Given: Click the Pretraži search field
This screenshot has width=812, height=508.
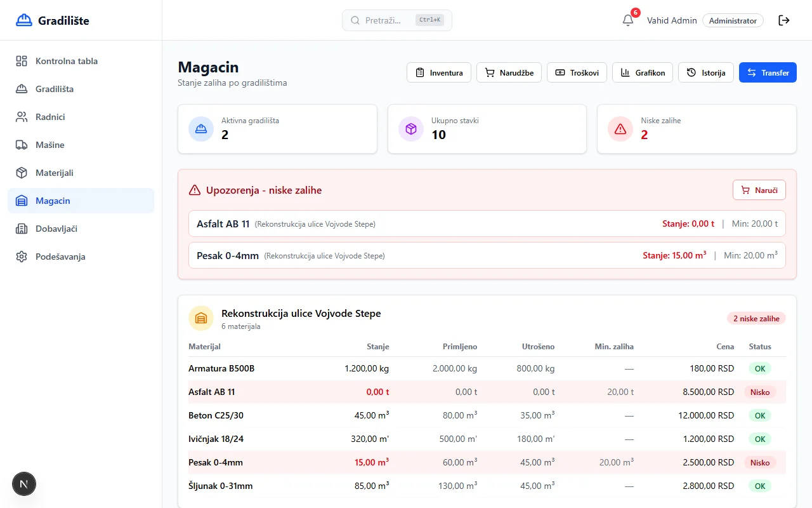Looking at the screenshot, I should (396, 20).
